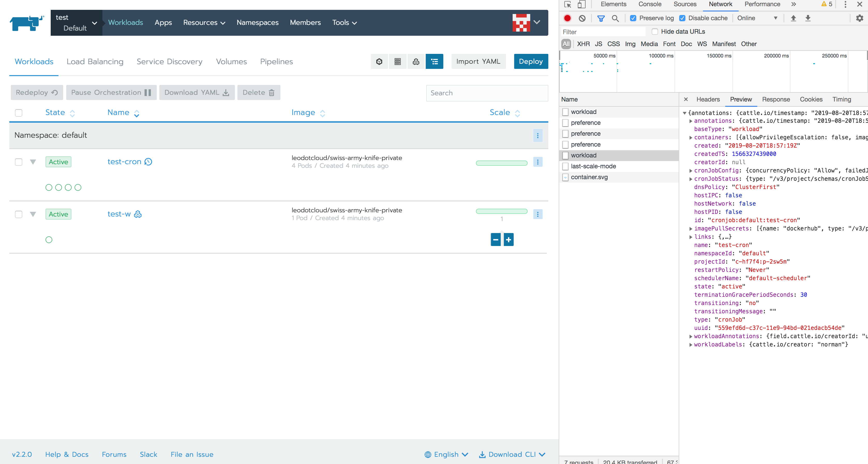Select the node group view icon
This screenshot has width=868, height=464.
pos(398,61)
